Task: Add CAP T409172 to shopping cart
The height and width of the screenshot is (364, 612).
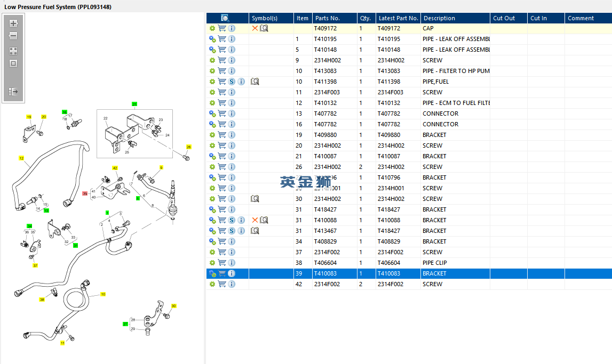Action: tap(222, 28)
